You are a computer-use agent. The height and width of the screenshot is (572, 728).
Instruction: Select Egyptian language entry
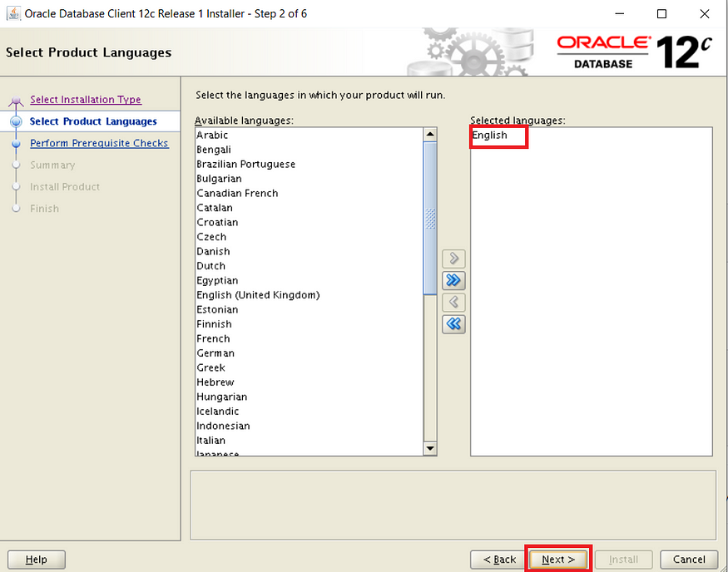pyautogui.click(x=310, y=280)
